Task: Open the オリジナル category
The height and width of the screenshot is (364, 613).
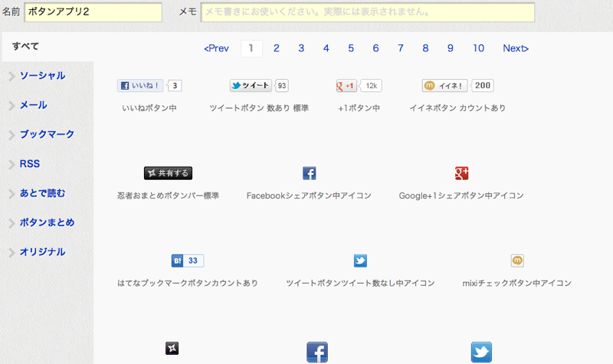Action: (x=42, y=252)
